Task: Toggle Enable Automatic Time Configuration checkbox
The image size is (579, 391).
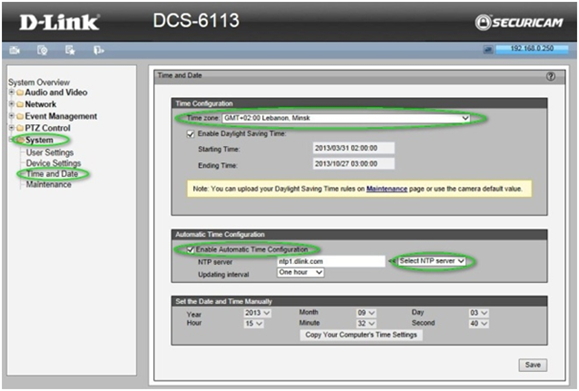Action: pos(190,250)
